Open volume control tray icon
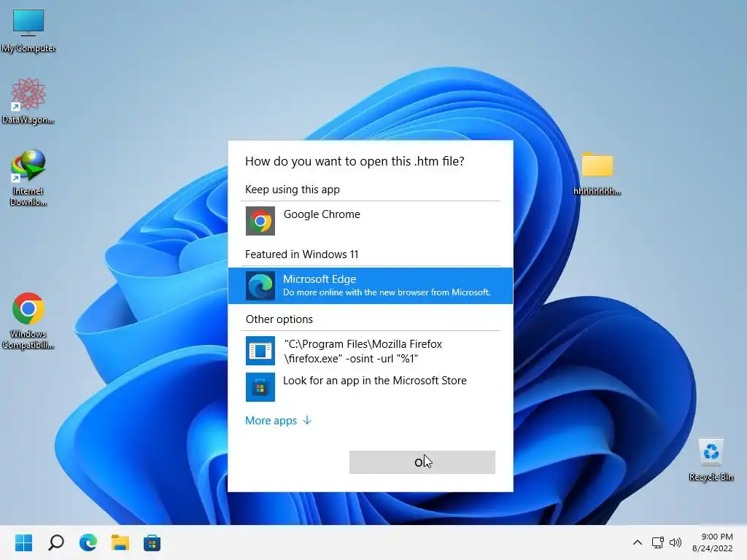Viewport: 747px width, 560px height. pos(676,542)
